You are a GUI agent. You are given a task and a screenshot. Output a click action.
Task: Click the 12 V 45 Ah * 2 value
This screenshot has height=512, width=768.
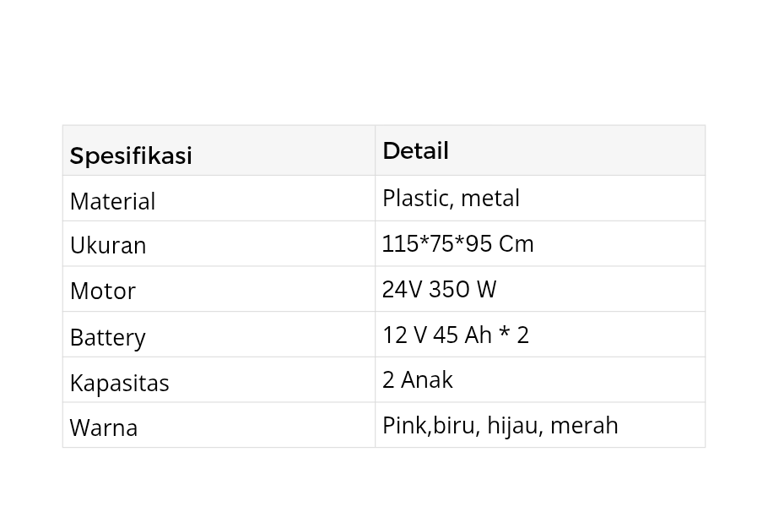[456, 335]
